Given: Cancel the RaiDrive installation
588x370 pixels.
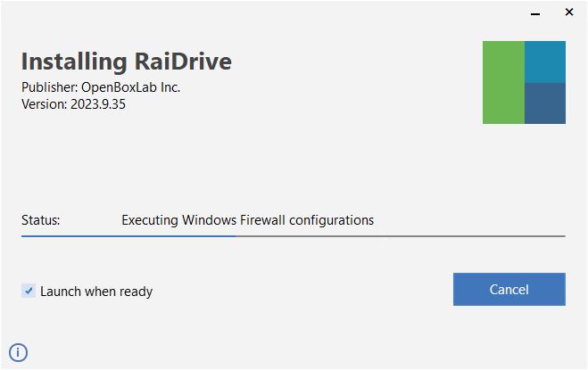Looking at the screenshot, I should click(x=509, y=290).
